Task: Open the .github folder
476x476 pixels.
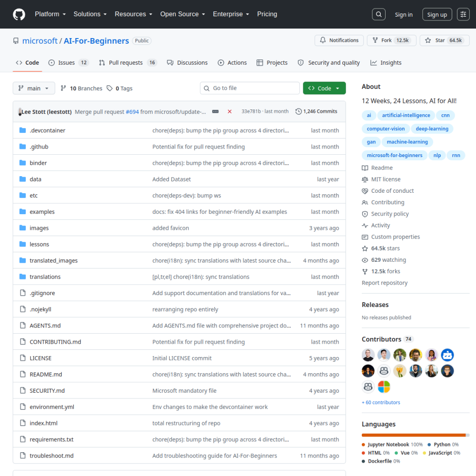Action: (x=39, y=147)
